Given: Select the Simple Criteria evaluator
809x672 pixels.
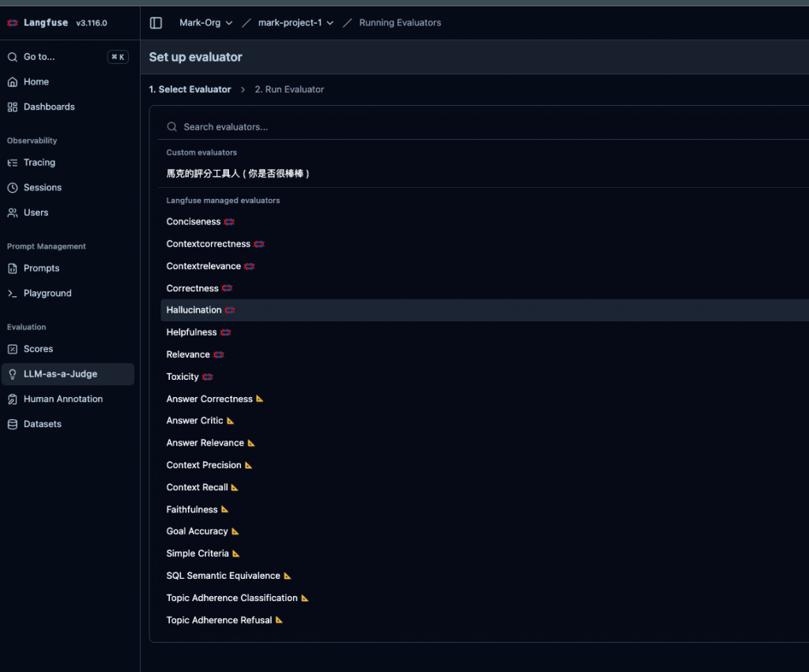Looking at the screenshot, I should 485,554.
